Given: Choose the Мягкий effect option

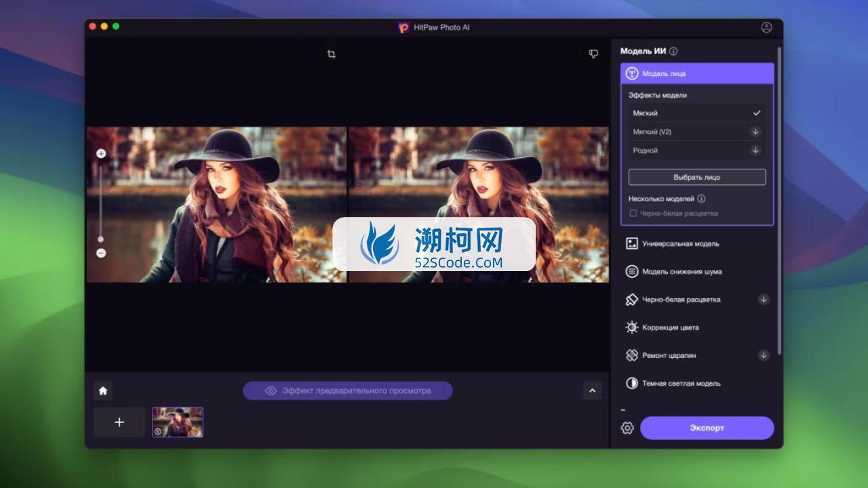Looking at the screenshot, I should [696, 113].
